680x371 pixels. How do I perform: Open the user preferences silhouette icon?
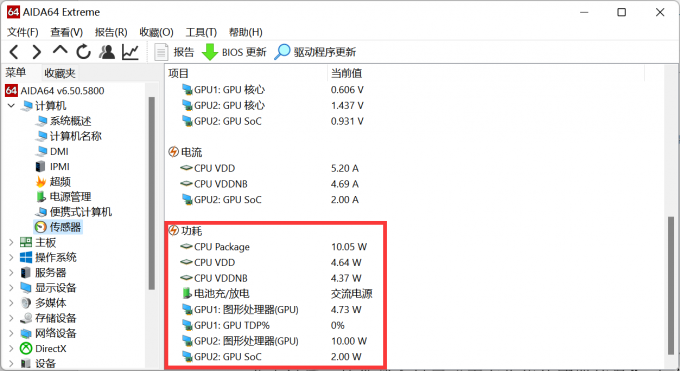click(x=107, y=52)
